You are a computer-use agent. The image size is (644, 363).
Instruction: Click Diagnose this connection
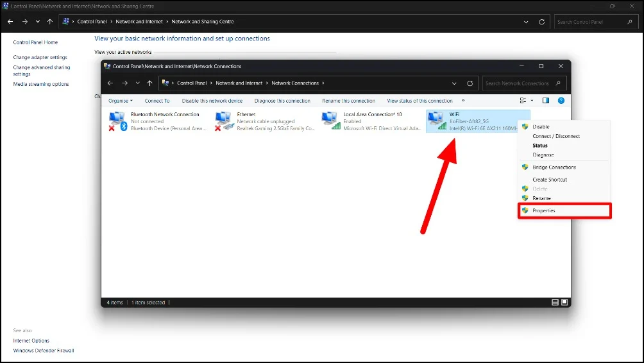pos(282,101)
